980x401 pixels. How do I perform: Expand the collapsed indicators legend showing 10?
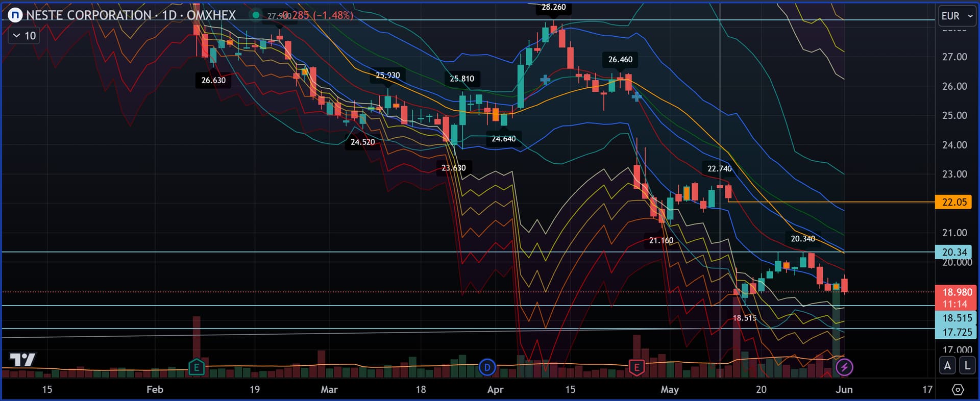[x=24, y=36]
